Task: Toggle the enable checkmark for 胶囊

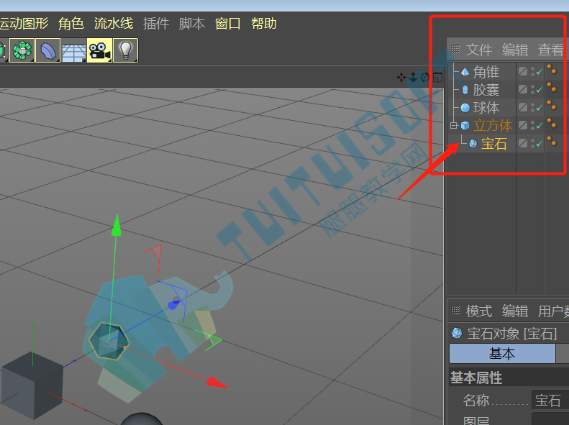Action: [x=539, y=89]
